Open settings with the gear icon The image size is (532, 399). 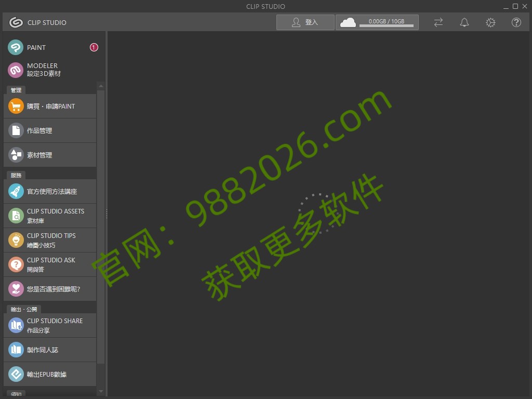click(x=490, y=22)
